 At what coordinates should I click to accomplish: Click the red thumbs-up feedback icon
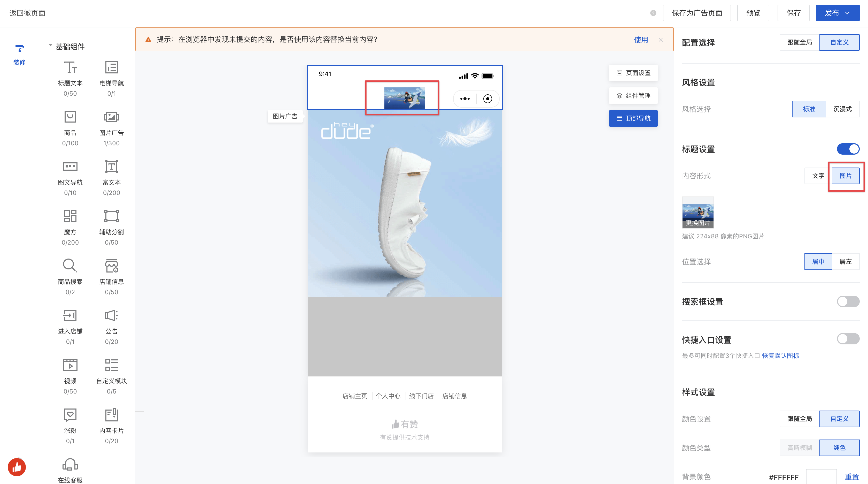pos(17,467)
